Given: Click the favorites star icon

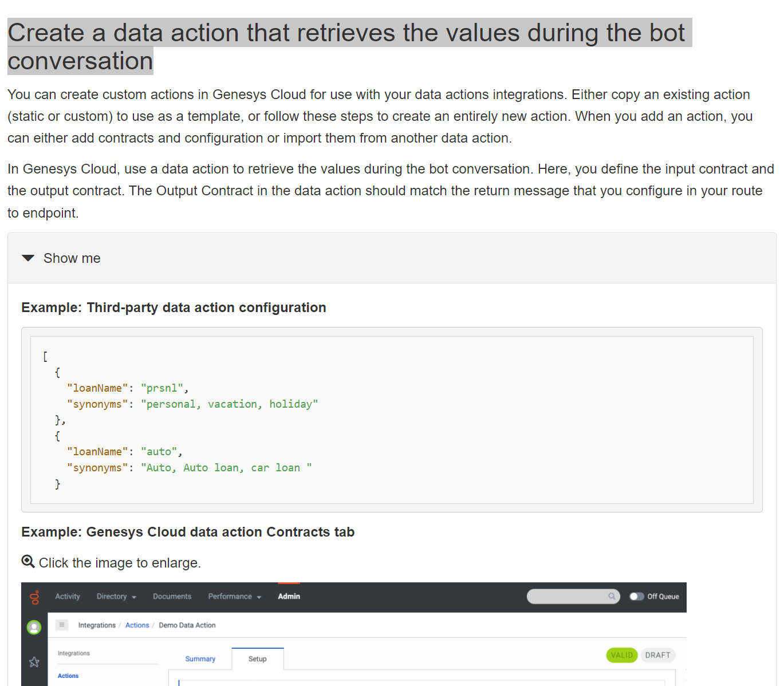Looking at the screenshot, I should (34, 662).
